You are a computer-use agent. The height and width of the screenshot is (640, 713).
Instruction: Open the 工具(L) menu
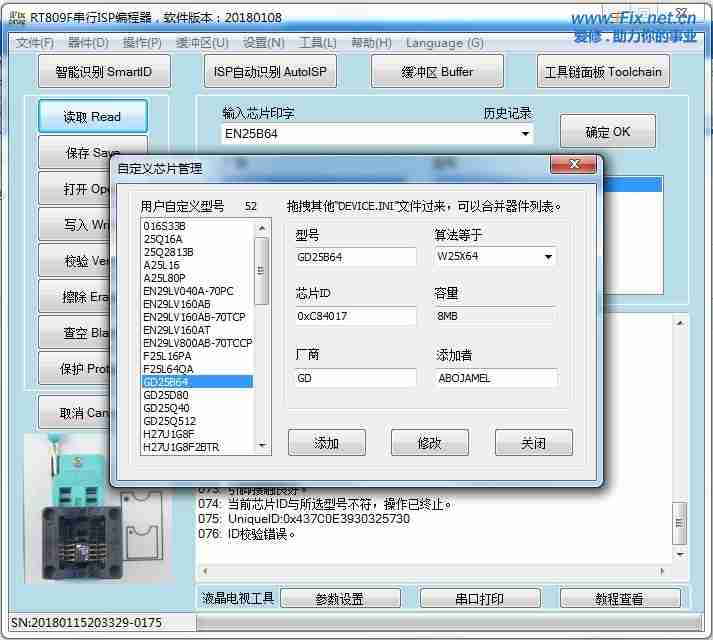317,43
